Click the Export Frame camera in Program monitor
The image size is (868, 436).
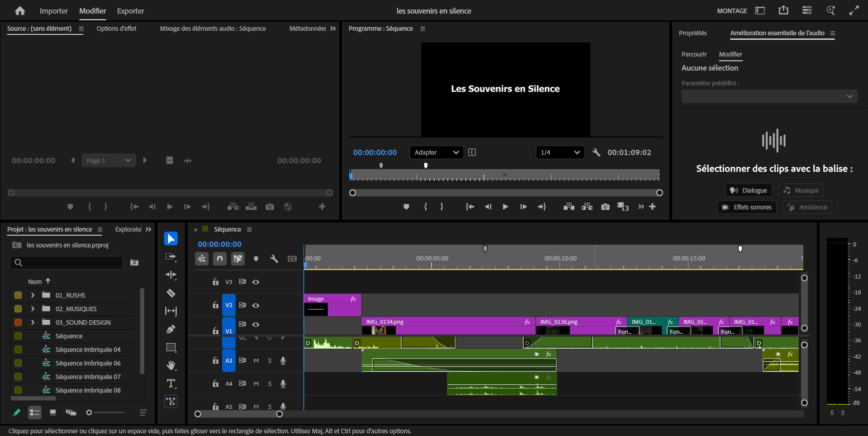[x=605, y=207]
